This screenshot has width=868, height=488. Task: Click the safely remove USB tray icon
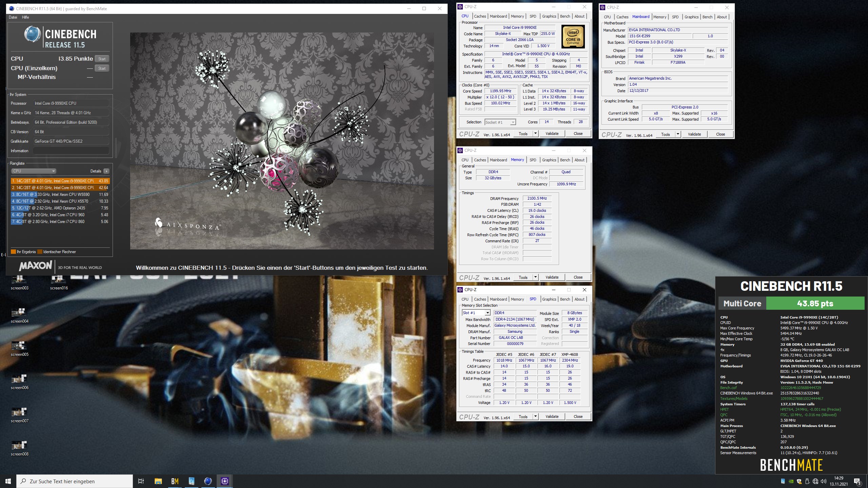coord(807,481)
